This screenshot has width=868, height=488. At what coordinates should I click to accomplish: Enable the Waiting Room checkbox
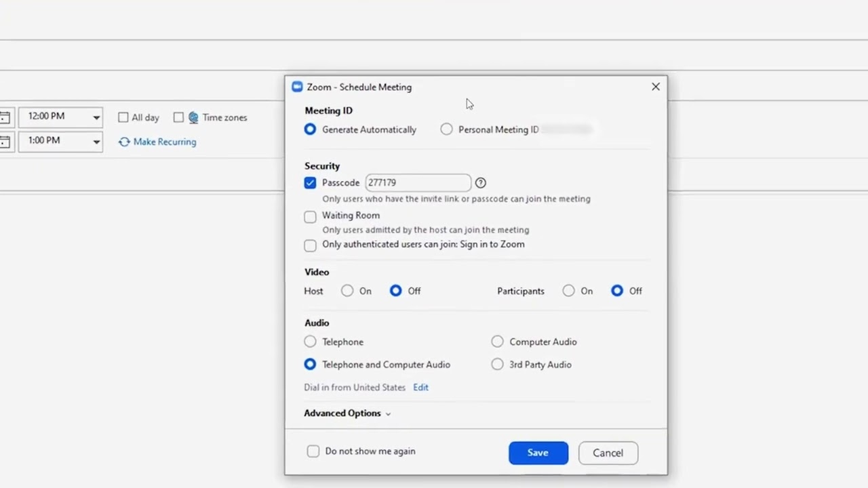point(310,217)
